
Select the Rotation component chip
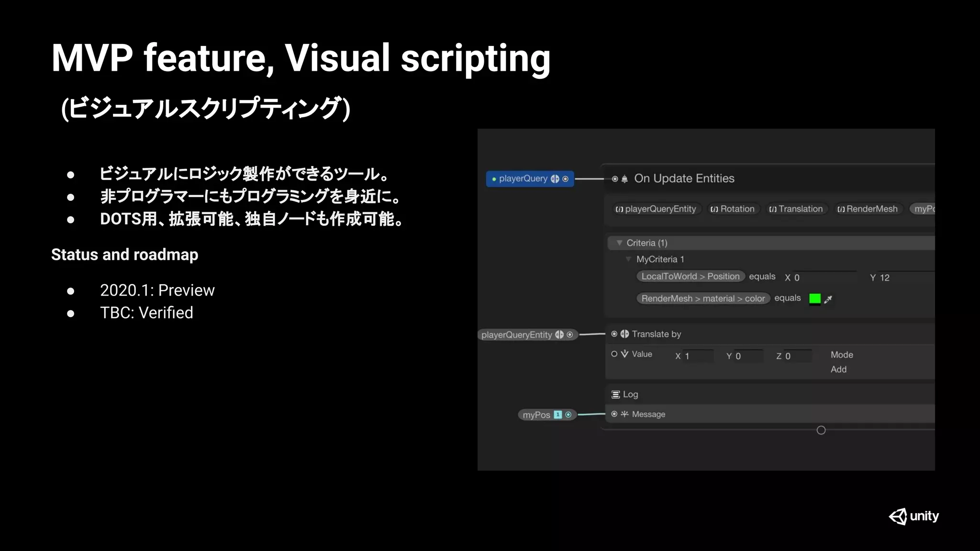733,209
